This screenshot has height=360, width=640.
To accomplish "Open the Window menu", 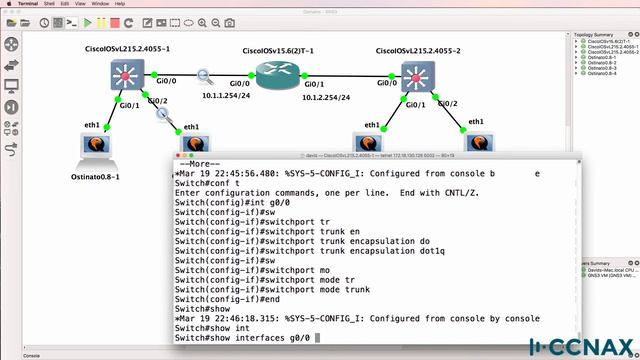I will (100, 3).
